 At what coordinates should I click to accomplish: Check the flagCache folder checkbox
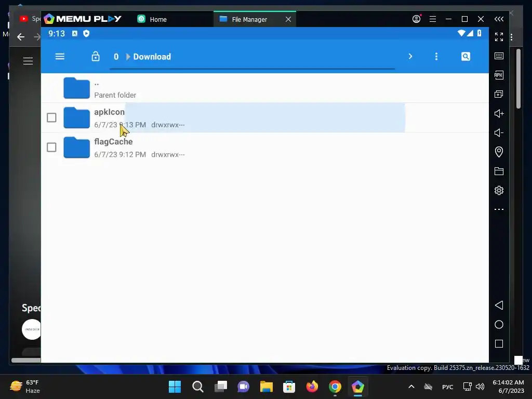tap(51, 147)
